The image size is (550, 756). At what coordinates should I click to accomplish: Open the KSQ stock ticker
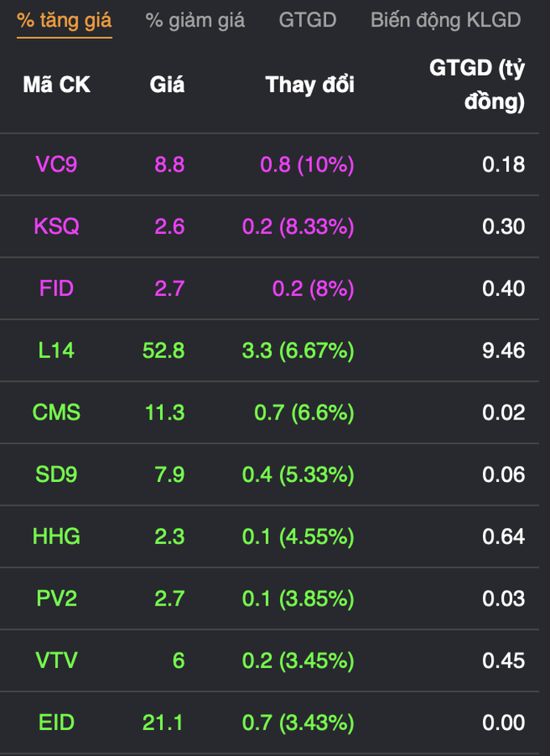click(57, 226)
